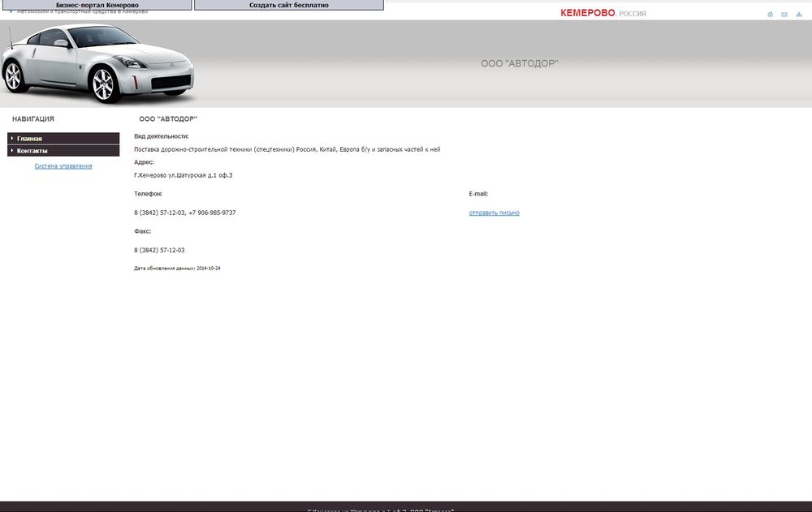This screenshot has height=512, width=812.
Task: Click the phone number 8 (3842) 57-12-03, +7 906-985-9737
Action: click(x=185, y=213)
